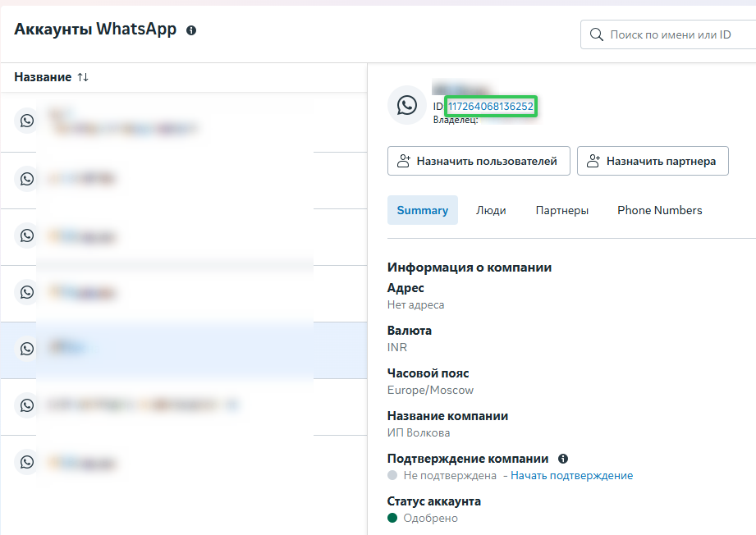Click the info icon beside Аккаунты WhatsApp title
Viewport: 756px width, 535px height.
coord(191,30)
